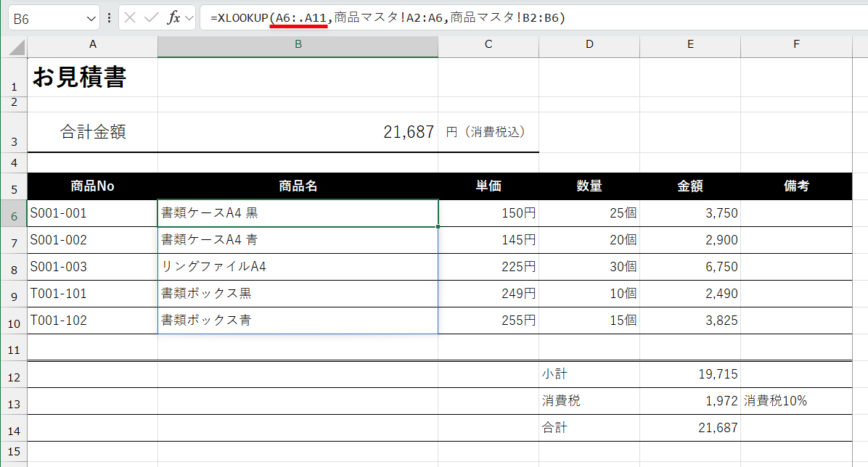Open the Insert Function dialog via fx icon

tap(173, 17)
